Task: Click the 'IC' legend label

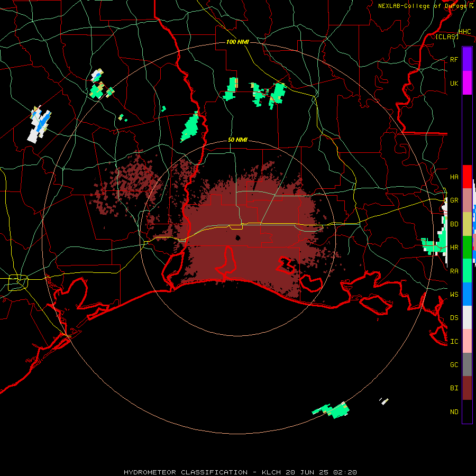Action: (454, 341)
